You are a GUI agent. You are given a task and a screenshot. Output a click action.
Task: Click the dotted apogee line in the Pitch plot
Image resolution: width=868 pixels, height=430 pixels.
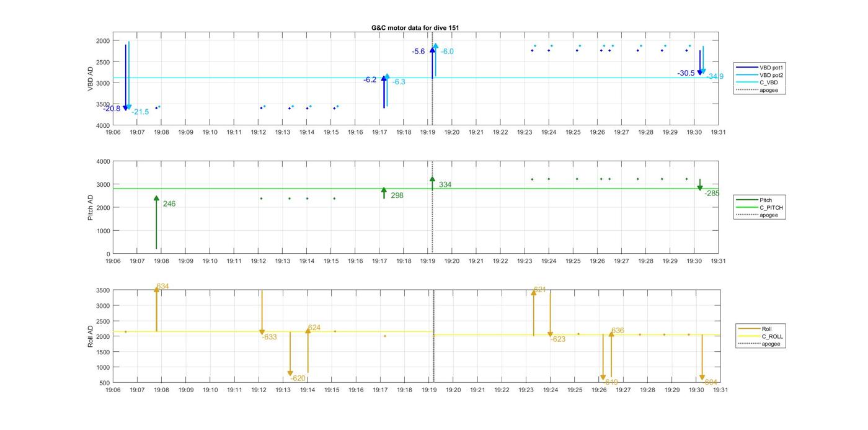[x=432, y=207]
